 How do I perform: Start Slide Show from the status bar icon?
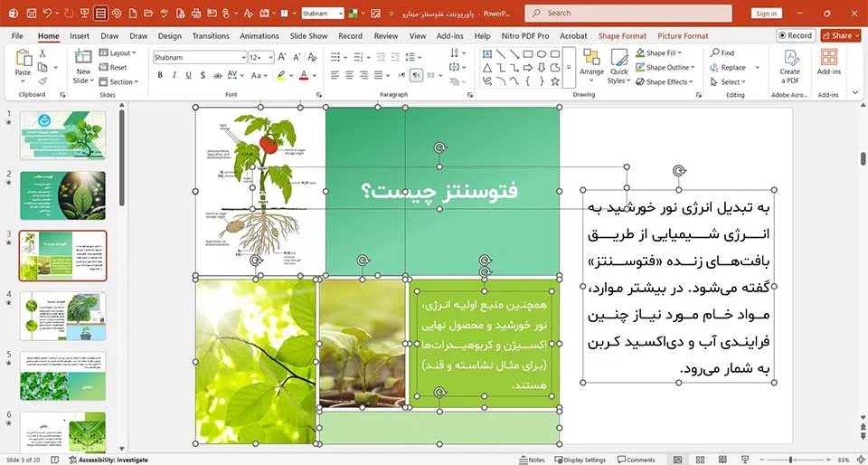coord(746,460)
